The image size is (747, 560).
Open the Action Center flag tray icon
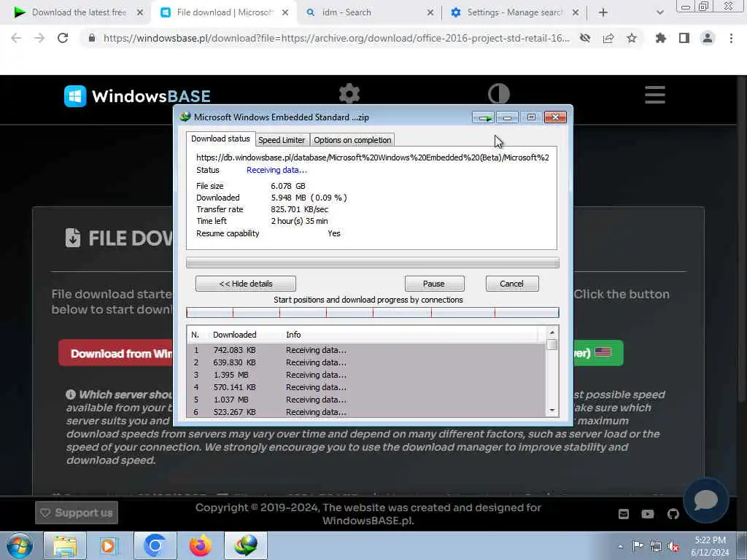click(638, 546)
